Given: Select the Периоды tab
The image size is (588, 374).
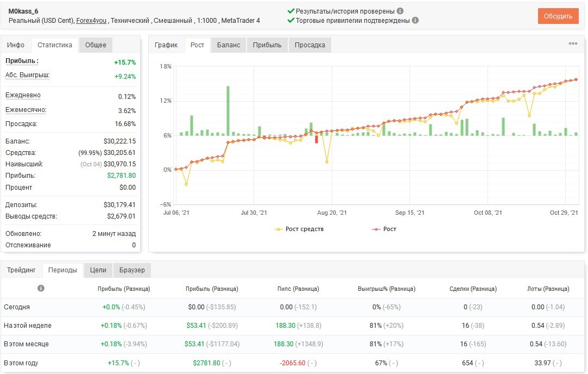Looking at the screenshot, I should click(x=62, y=270).
